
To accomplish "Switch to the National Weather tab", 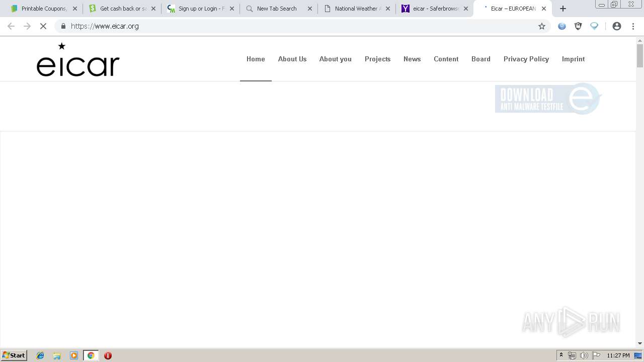I will tap(356, 9).
